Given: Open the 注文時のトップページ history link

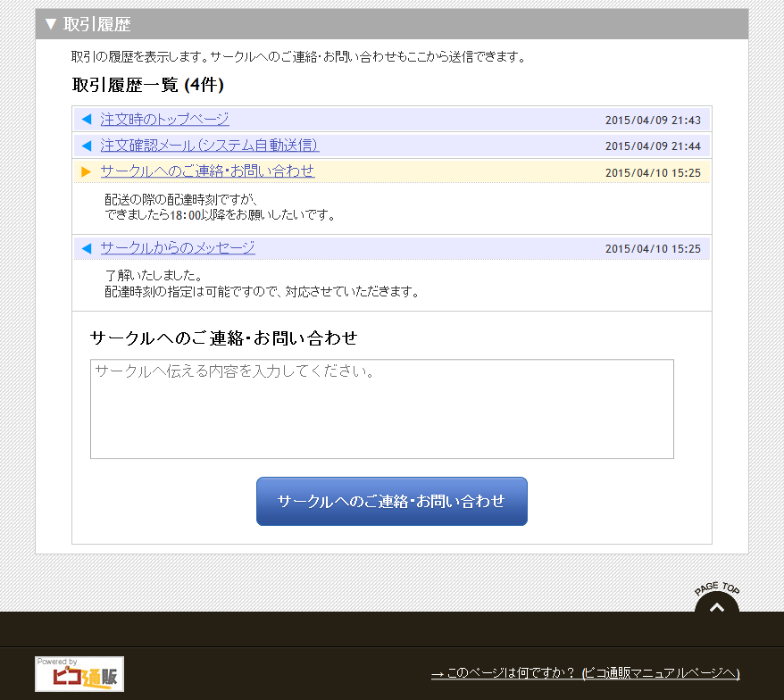Looking at the screenshot, I should coord(164,120).
